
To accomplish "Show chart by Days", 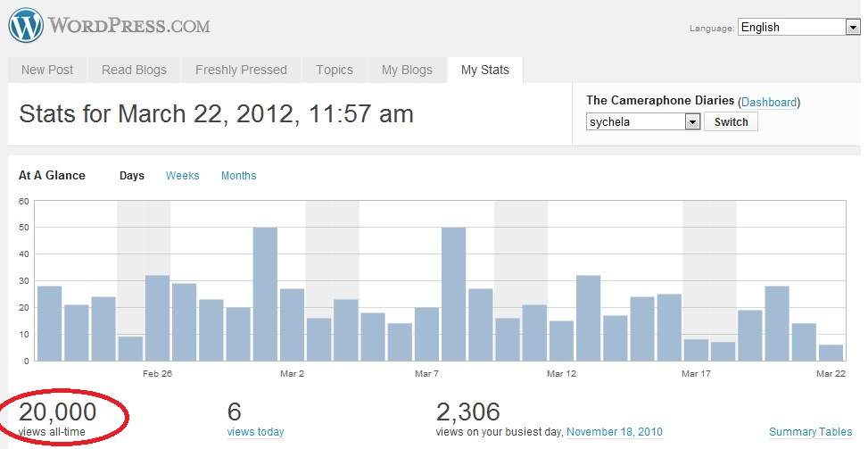I will [x=132, y=176].
